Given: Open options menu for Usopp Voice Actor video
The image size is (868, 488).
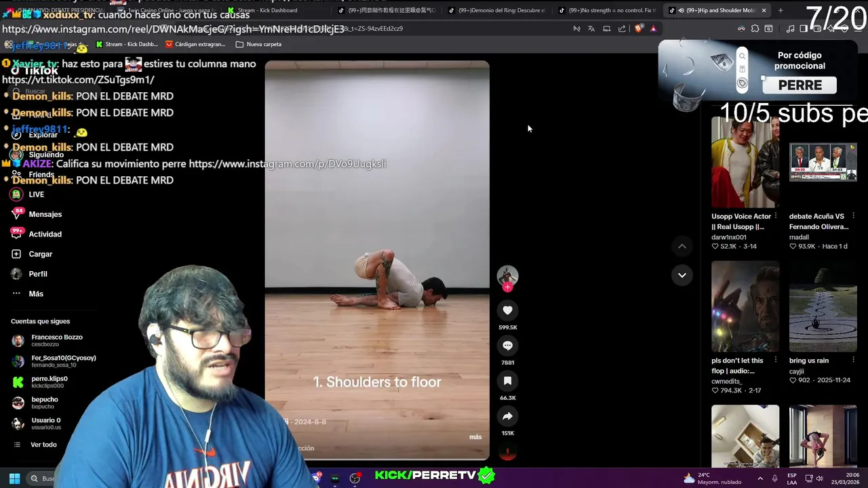Looking at the screenshot, I should pyautogui.click(x=776, y=216).
